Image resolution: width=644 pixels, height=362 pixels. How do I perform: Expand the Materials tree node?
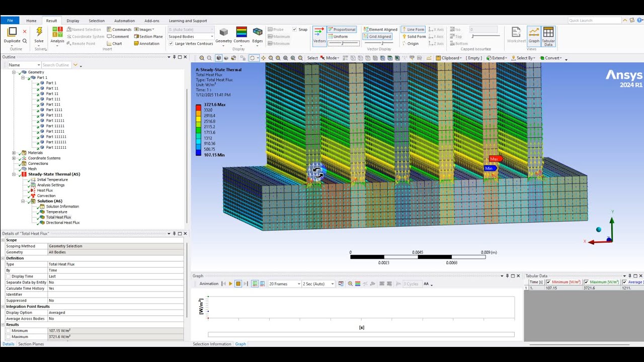14,153
